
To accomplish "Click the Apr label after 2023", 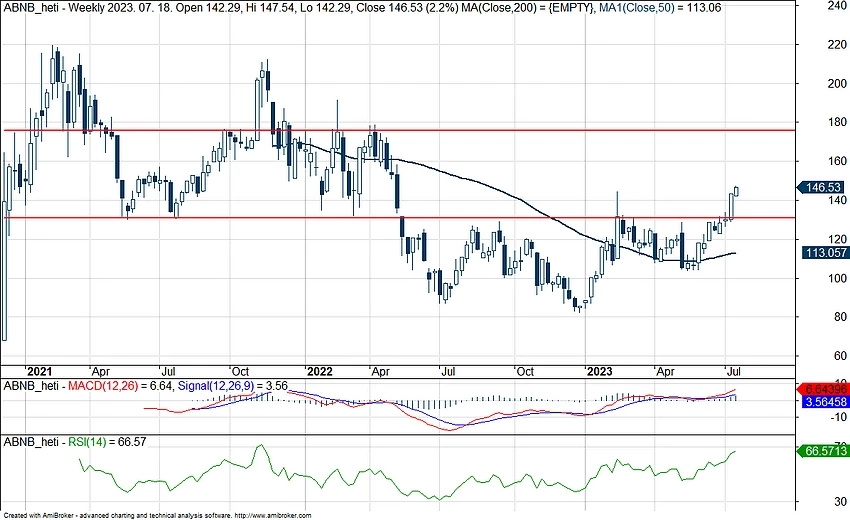I will click(665, 372).
